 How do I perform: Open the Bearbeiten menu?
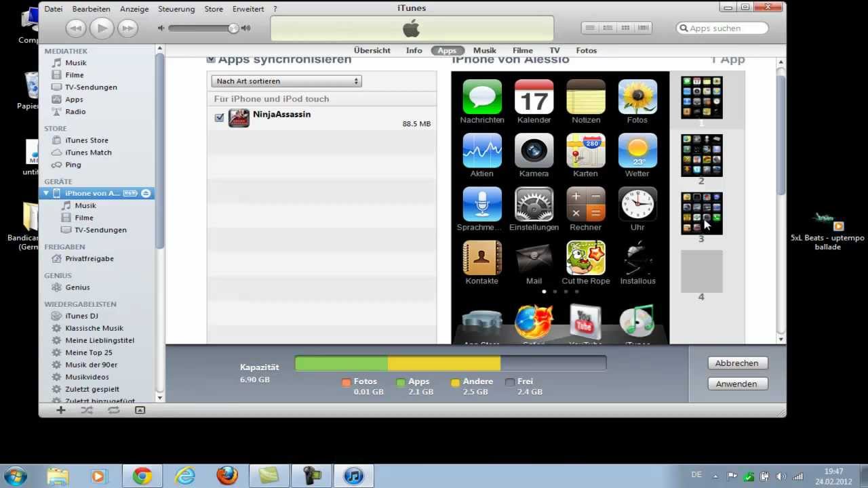[x=92, y=9]
